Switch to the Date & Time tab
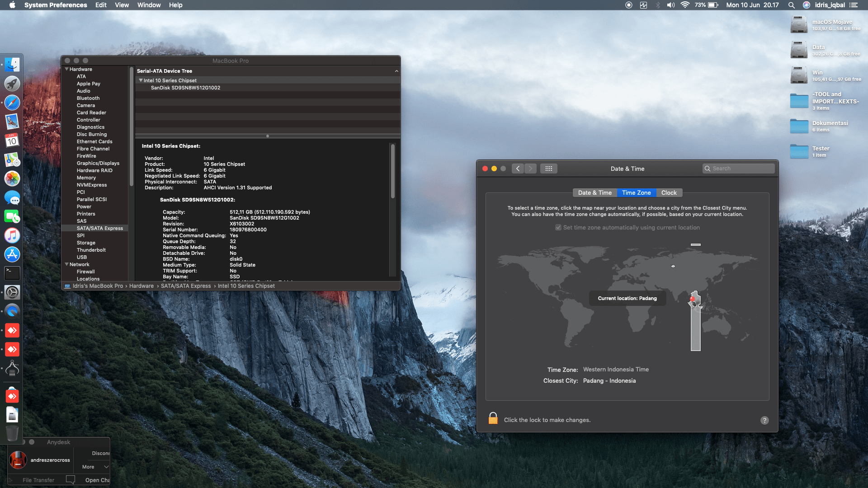Image resolution: width=868 pixels, height=488 pixels. pyautogui.click(x=594, y=192)
